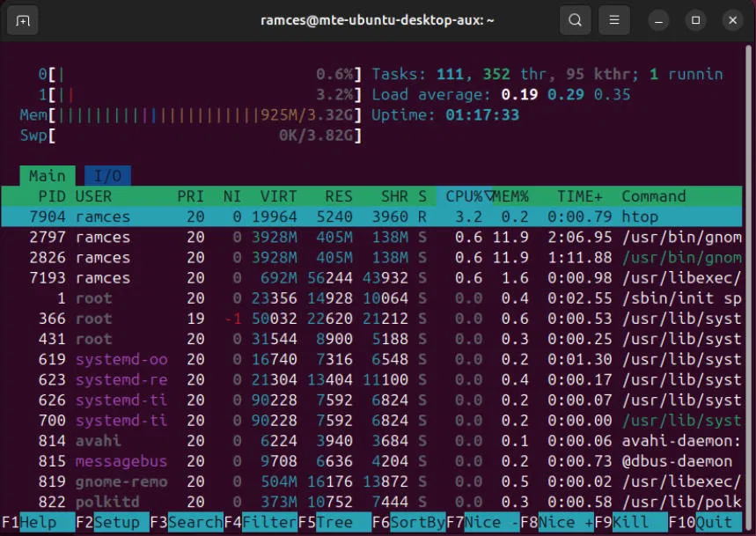This screenshot has width=756, height=536.
Task: Select the Main tab in htop
Action: (47, 176)
